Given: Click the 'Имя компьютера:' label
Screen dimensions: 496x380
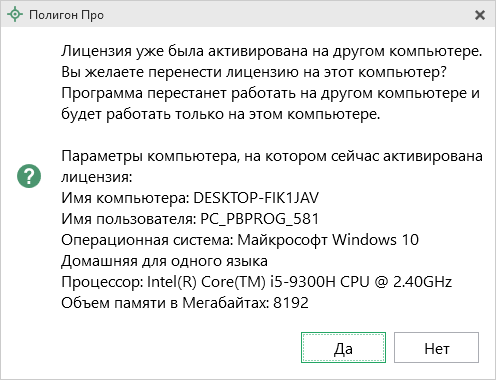Looking at the screenshot, I should click(125, 198).
